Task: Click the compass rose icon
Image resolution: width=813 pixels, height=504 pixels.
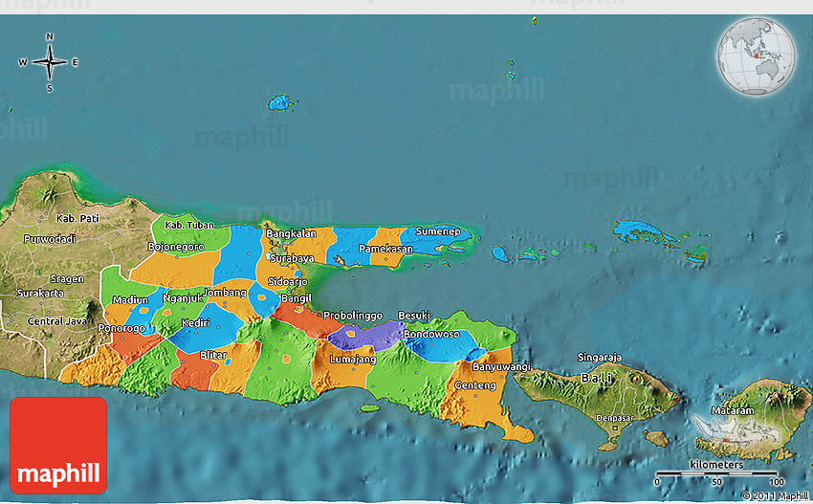Action: (x=49, y=62)
